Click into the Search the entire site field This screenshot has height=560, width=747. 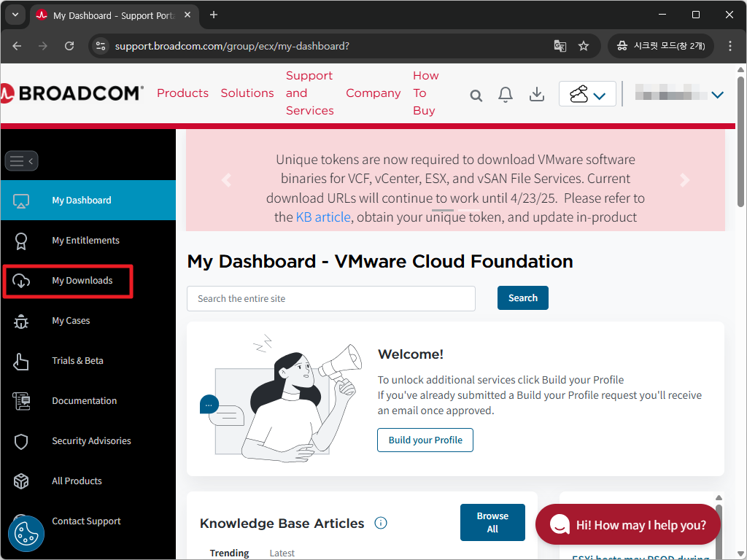coord(331,299)
